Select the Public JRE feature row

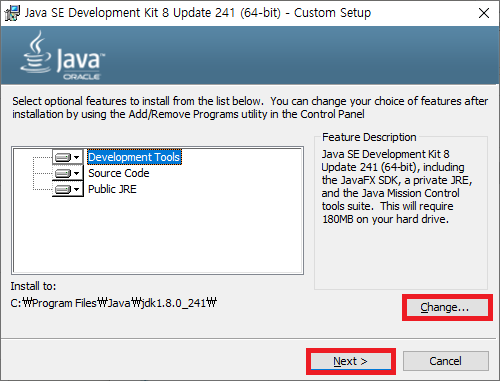(x=112, y=189)
